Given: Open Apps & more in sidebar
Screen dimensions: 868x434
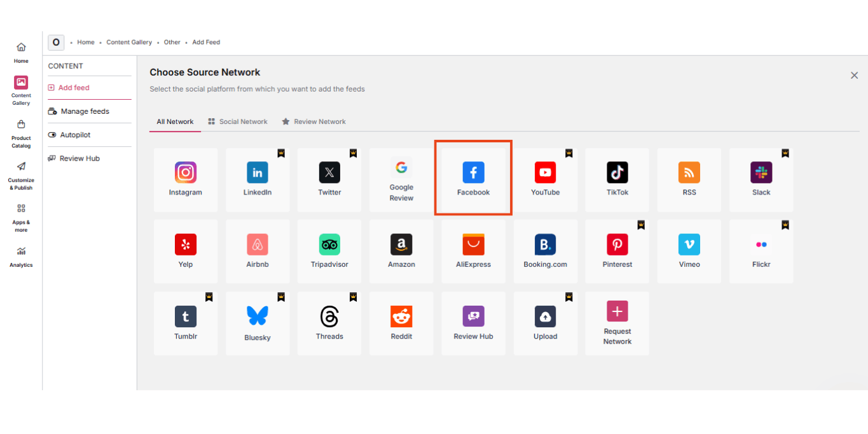Looking at the screenshot, I should coord(21,218).
